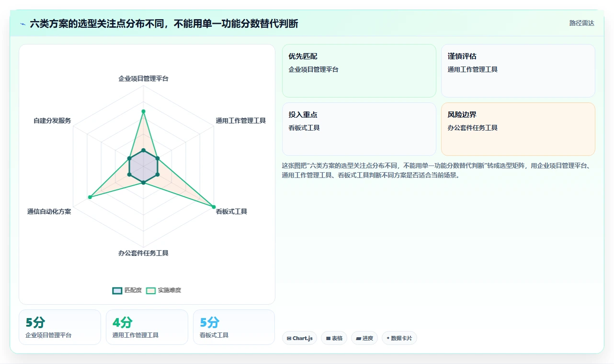Viewport: 614px width, 364px height.
Task: Toggle 匹配度 legend swatch in chart
Action: [x=117, y=290]
